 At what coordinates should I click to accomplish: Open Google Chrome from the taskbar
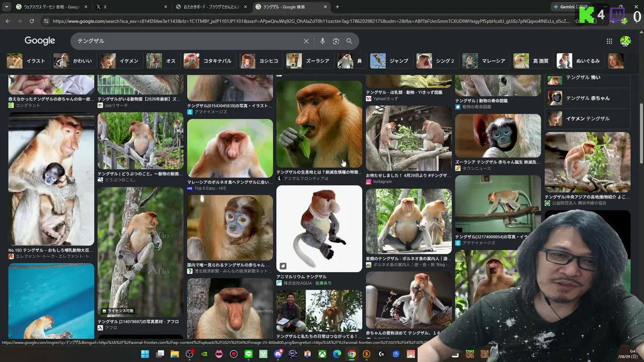pyautogui.click(x=352, y=354)
